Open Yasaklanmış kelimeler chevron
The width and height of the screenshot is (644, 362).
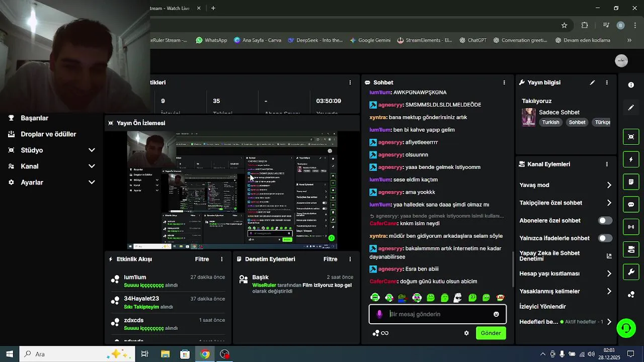pyautogui.click(x=609, y=291)
